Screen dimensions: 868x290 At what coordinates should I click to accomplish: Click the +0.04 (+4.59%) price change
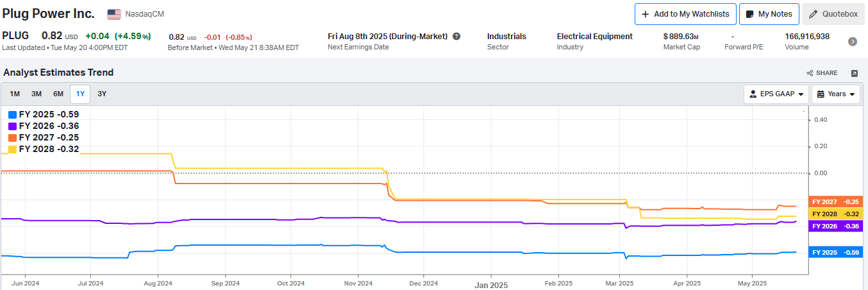118,36
